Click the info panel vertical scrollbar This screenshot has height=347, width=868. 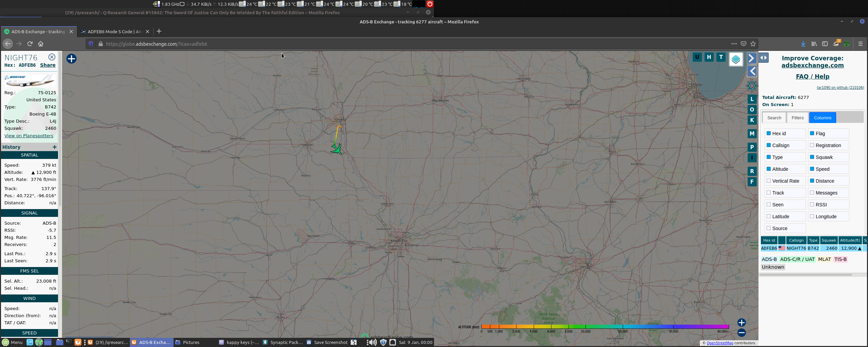coord(60,129)
